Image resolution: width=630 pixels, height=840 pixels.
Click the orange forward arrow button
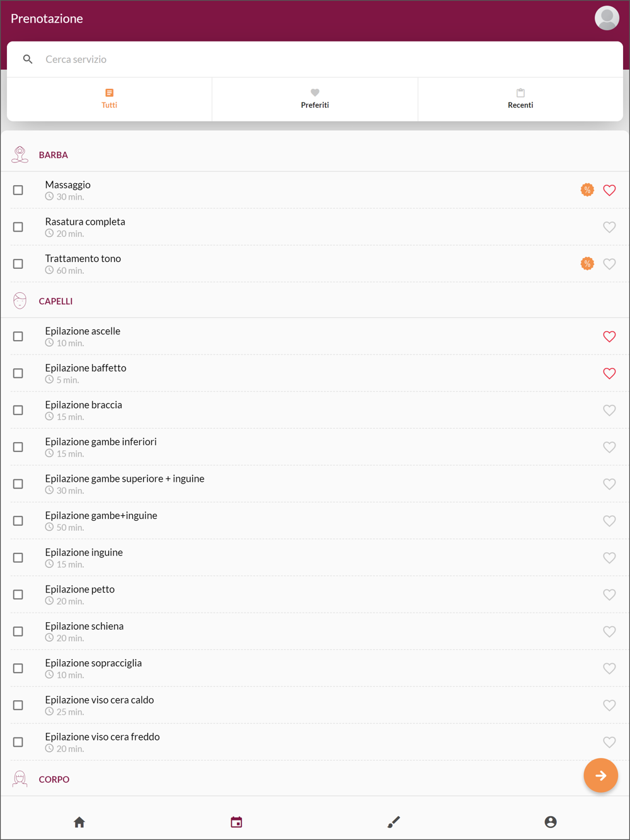(600, 775)
